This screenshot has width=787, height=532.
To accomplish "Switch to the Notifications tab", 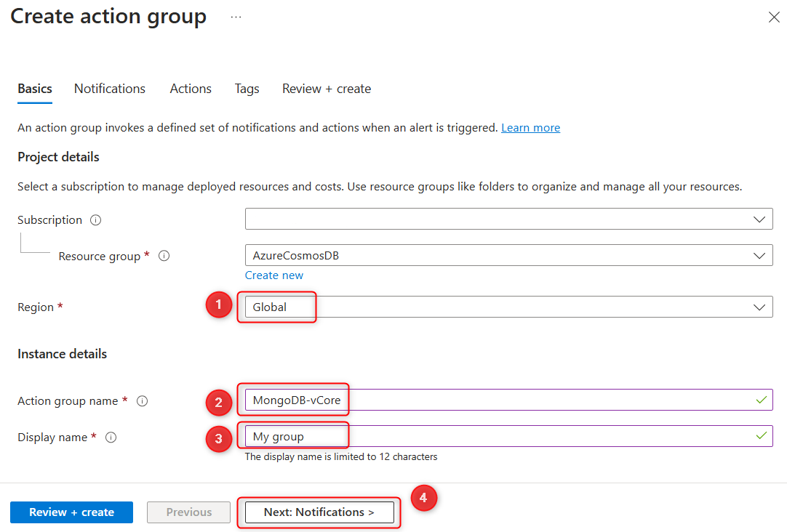I will click(109, 89).
